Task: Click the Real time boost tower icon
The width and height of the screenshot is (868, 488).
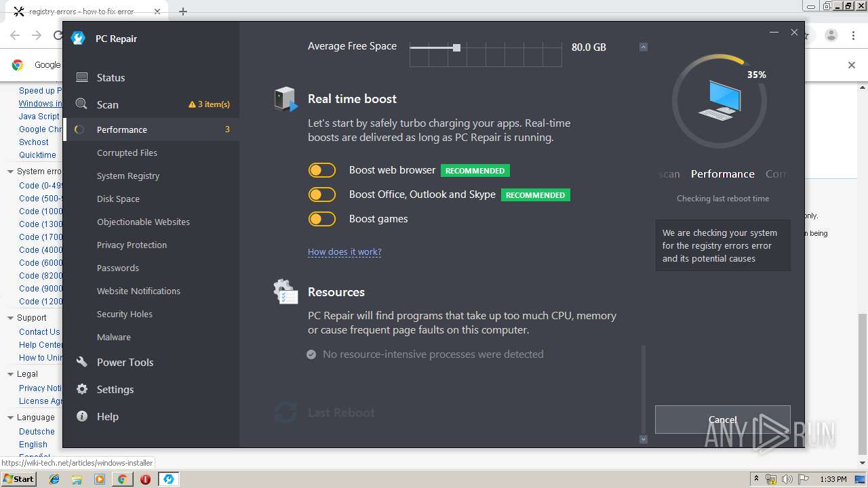Action: [285, 99]
